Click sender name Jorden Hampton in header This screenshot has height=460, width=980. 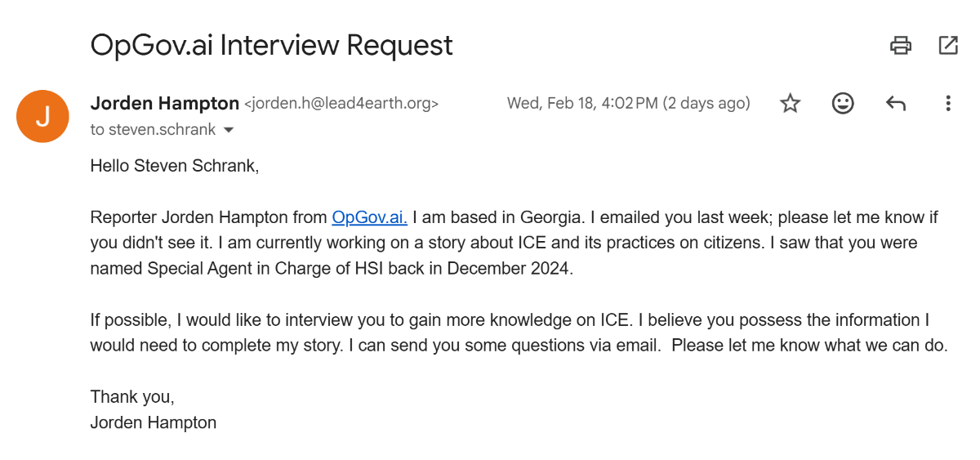165,104
